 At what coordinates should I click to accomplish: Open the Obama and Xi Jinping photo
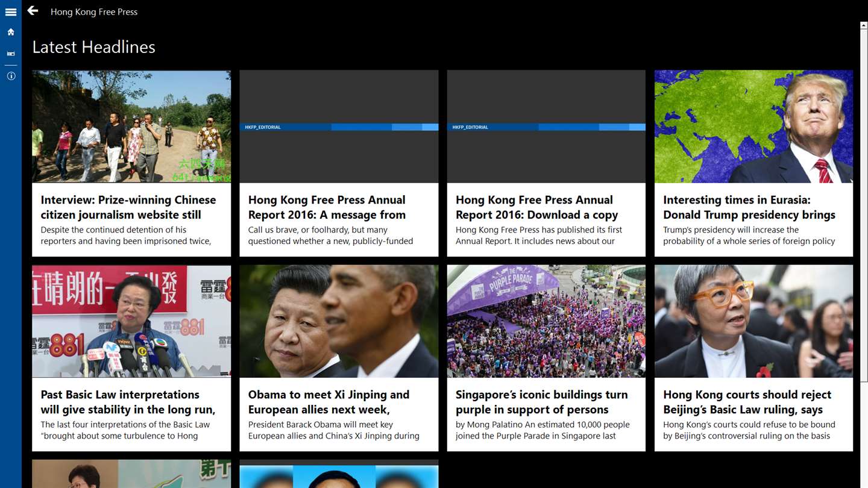[339, 321]
